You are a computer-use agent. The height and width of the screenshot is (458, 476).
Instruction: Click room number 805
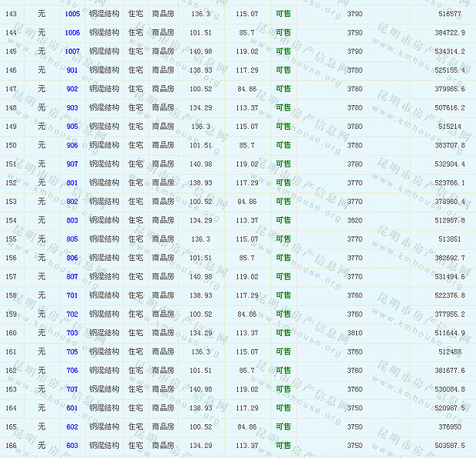click(72, 239)
